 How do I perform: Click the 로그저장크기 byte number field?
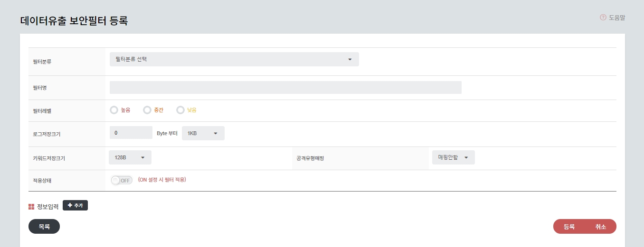pyautogui.click(x=131, y=133)
